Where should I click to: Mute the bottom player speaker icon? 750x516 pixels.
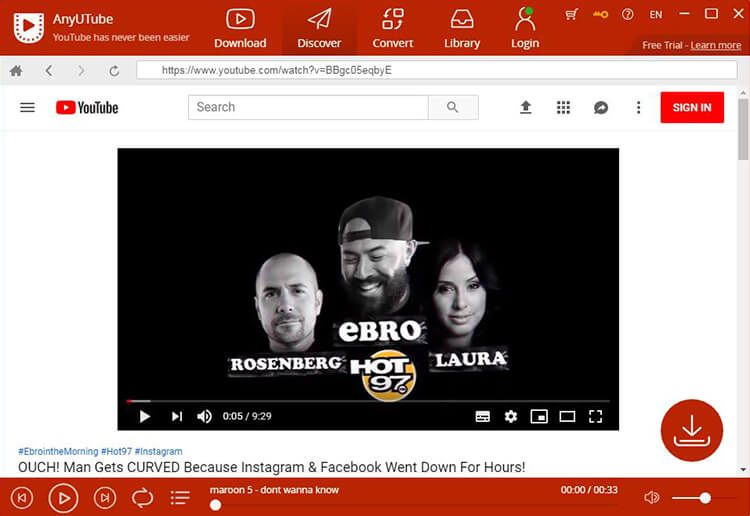651,498
